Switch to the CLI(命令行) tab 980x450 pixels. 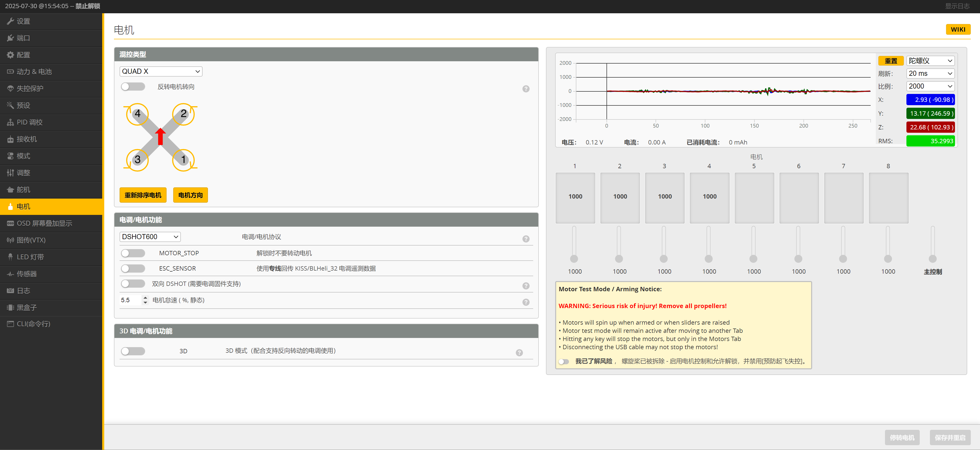pos(33,324)
